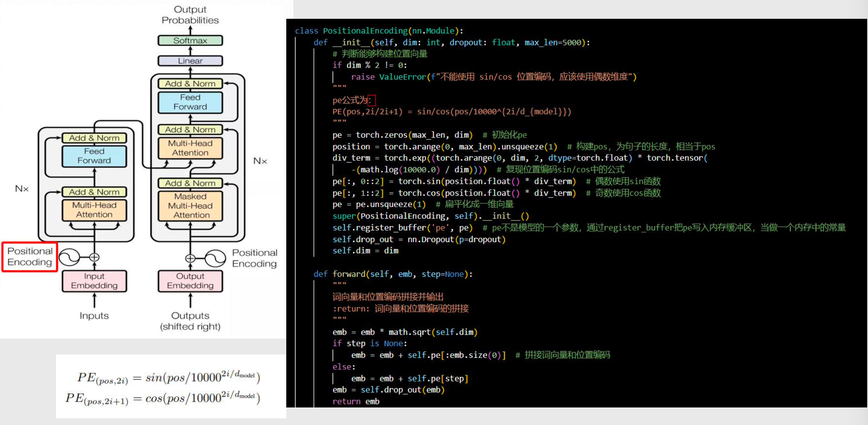This screenshot has height=425, width=868.
Task: Click the encoder Multi-Head Attention block
Action: click(94, 210)
